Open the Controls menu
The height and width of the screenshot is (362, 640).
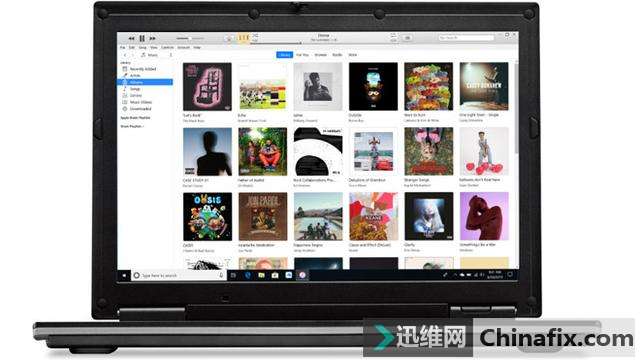tap(167, 48)
